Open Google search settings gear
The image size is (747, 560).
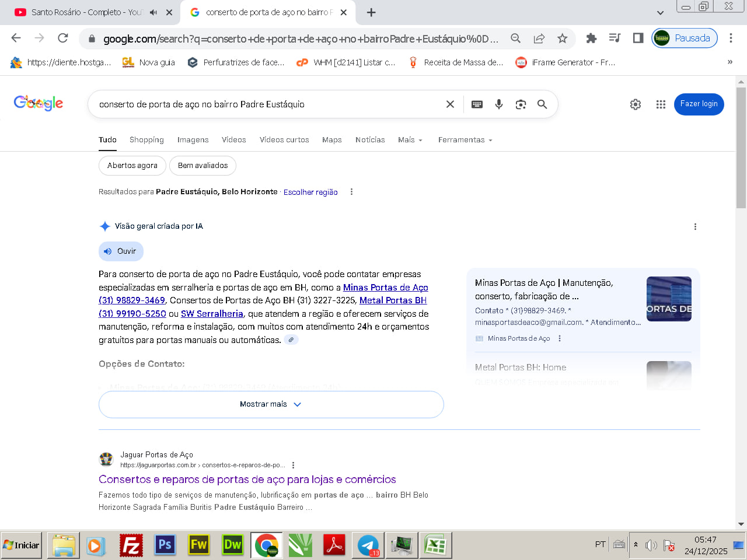(636, 104)
